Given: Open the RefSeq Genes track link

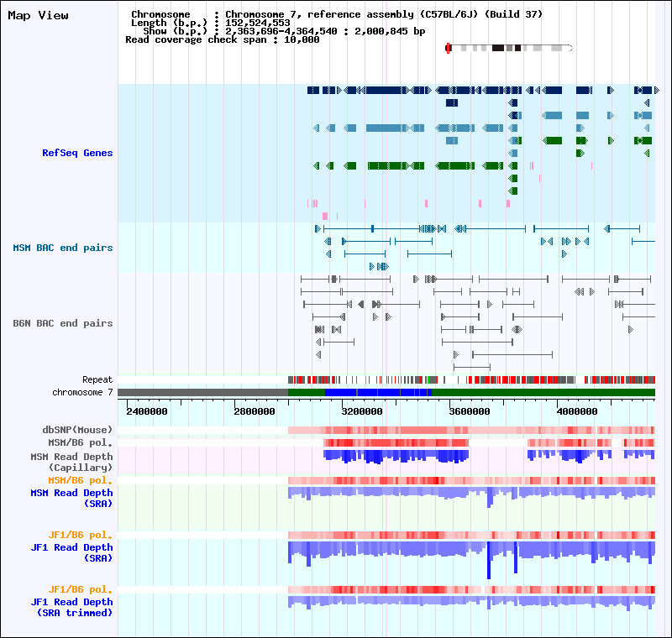Looking at the screenshot, I should (77, 153).
